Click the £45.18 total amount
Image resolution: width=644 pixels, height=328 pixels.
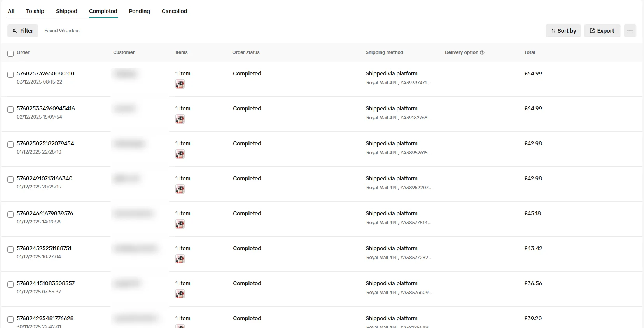532,213
